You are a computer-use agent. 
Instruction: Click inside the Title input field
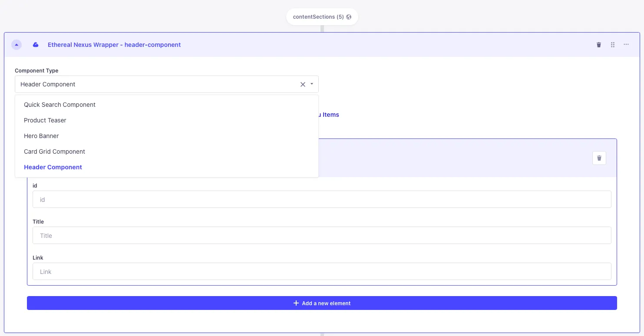322,235
